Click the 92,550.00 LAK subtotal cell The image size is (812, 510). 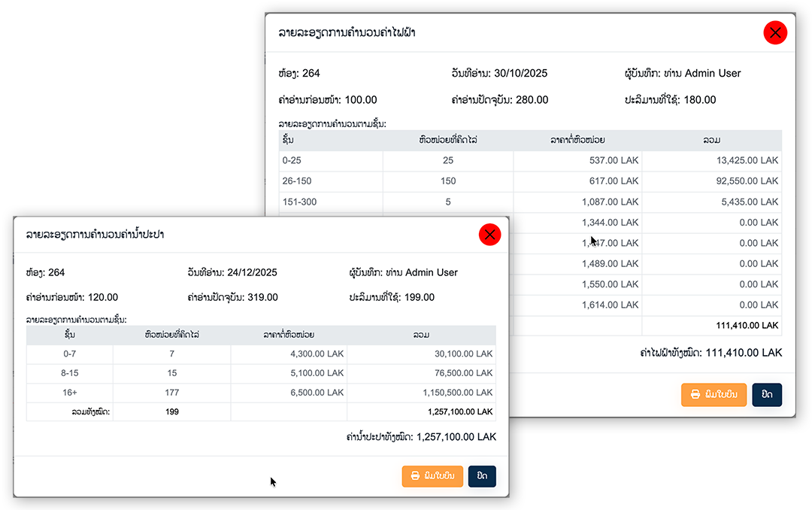click(711, 181)
